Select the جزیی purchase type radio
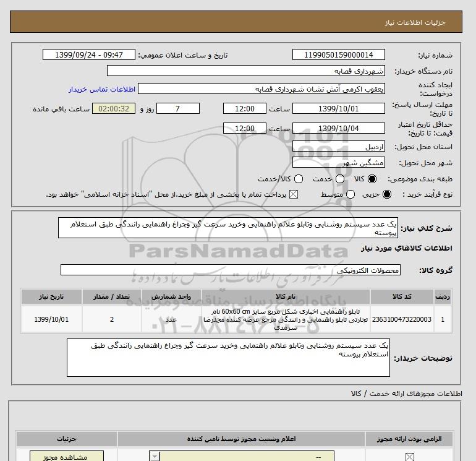The width and height of the screenshot is (476, 461). [x=387, y=194]
